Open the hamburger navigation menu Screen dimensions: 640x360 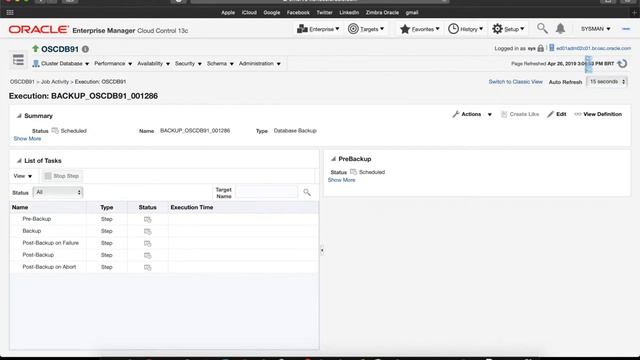[18, 60]
